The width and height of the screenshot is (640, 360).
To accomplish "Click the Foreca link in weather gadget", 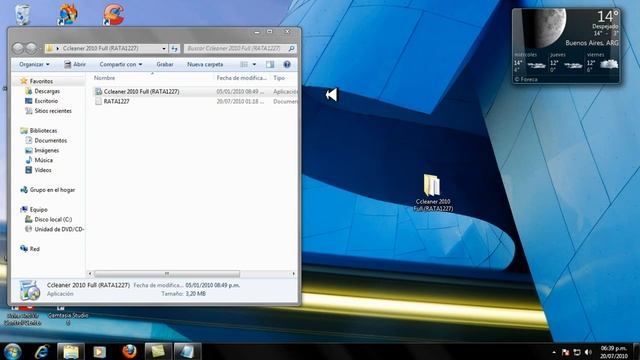I will [525, 79].
